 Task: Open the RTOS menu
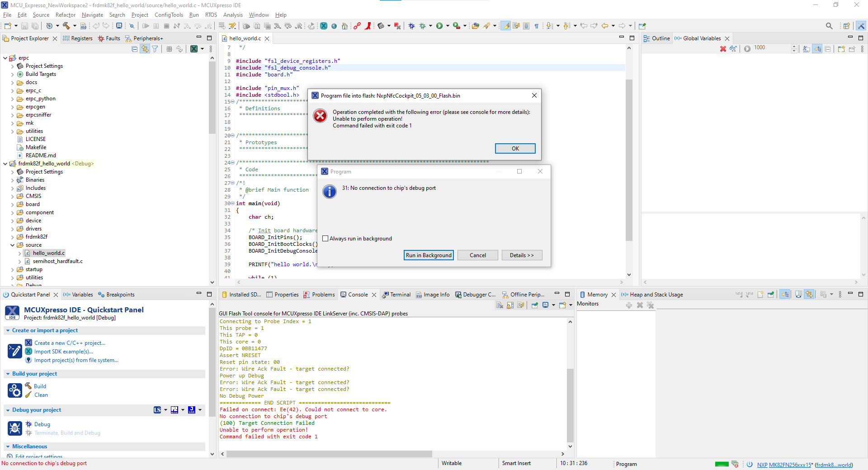click(211, 14)
